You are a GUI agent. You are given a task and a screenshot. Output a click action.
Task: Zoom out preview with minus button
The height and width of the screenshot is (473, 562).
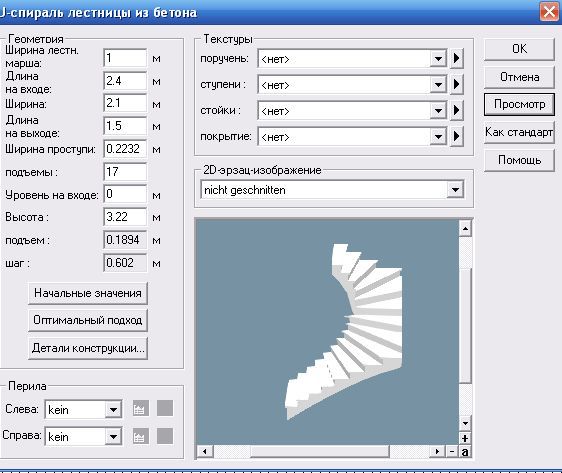coord(452,452)
